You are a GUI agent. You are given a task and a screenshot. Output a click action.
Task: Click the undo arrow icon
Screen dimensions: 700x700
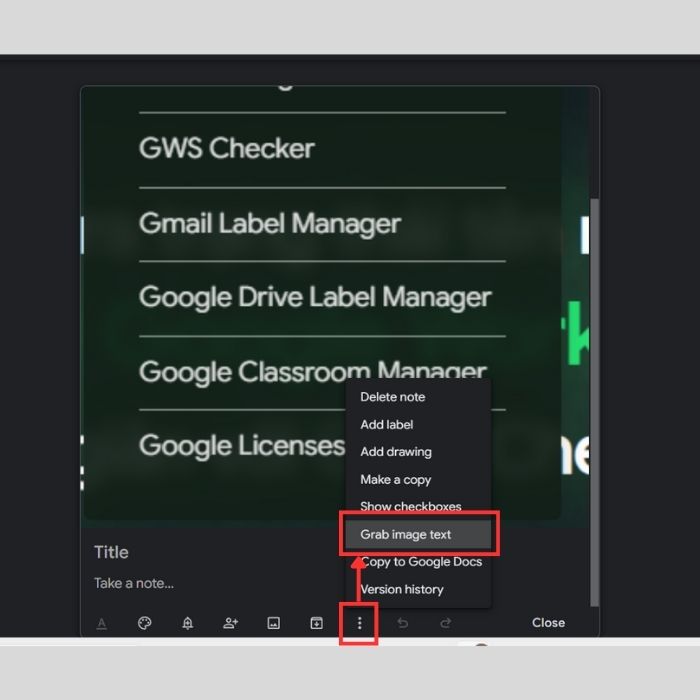(x=403, y=623)
